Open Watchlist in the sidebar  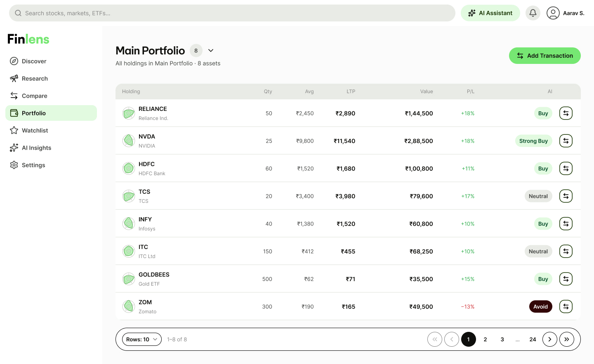point(51,130)
